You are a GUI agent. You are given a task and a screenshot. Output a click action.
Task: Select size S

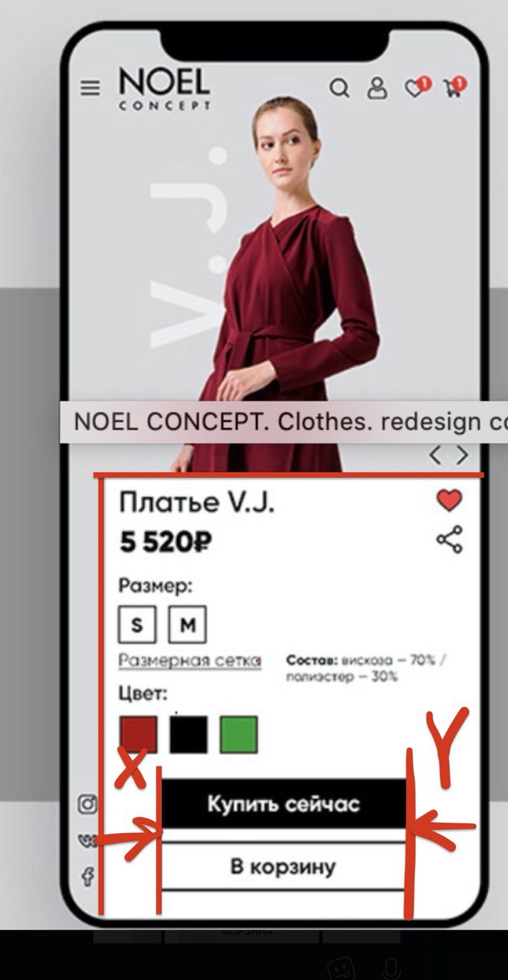click(137, 625)
